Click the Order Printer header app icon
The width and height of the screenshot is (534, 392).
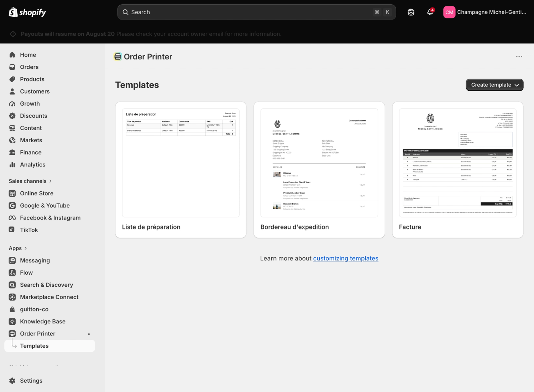(x=118, y=57)
